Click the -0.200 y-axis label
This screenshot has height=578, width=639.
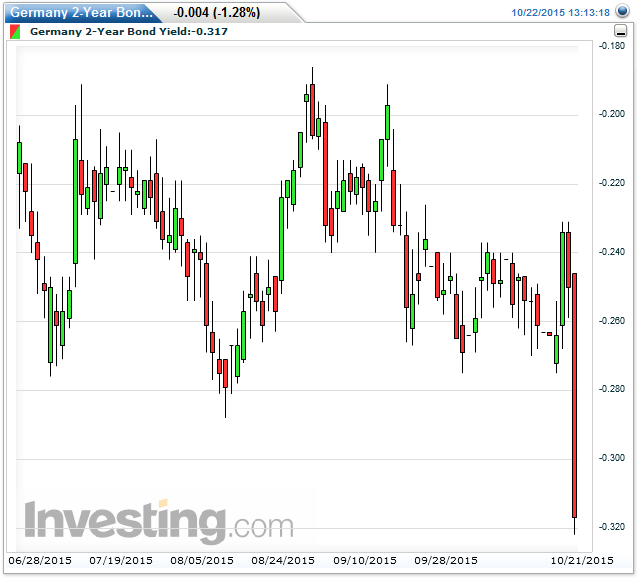coord(612,114)
